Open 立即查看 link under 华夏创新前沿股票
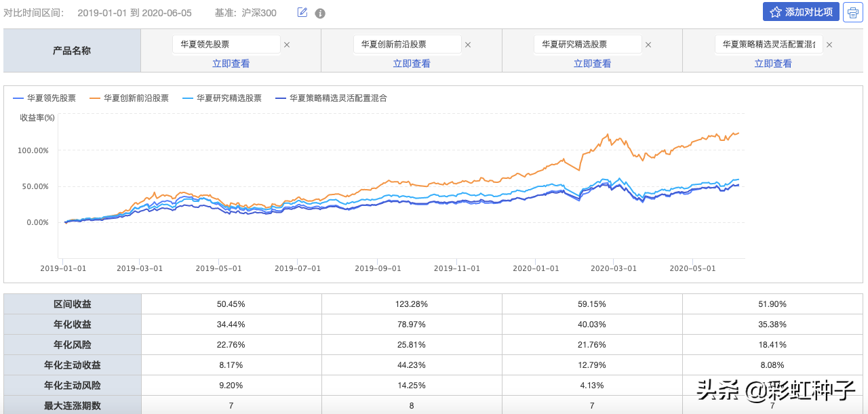868x414 pixels. (412, 64)
